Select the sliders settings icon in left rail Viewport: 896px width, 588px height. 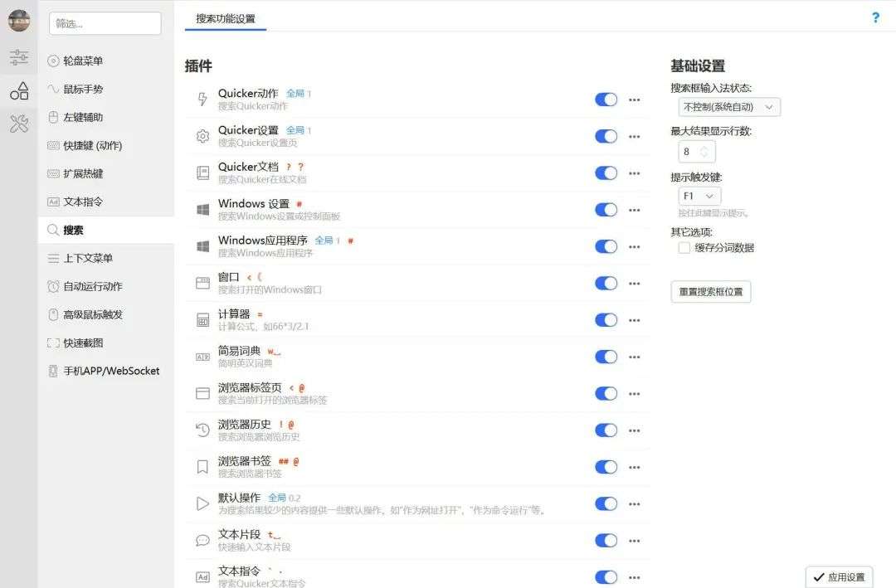(x=19, y=57)
